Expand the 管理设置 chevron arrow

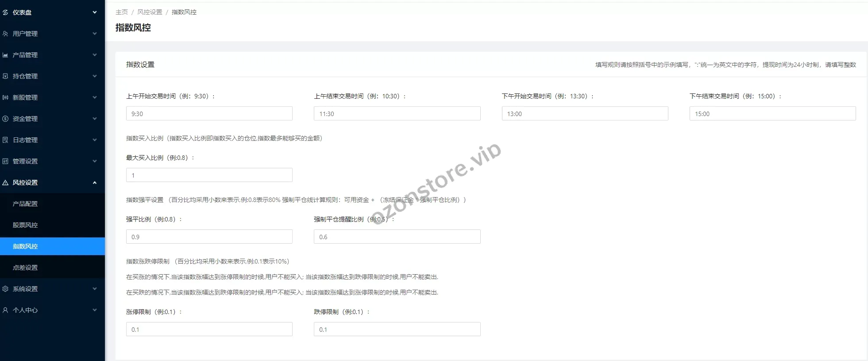click(94, 161)
